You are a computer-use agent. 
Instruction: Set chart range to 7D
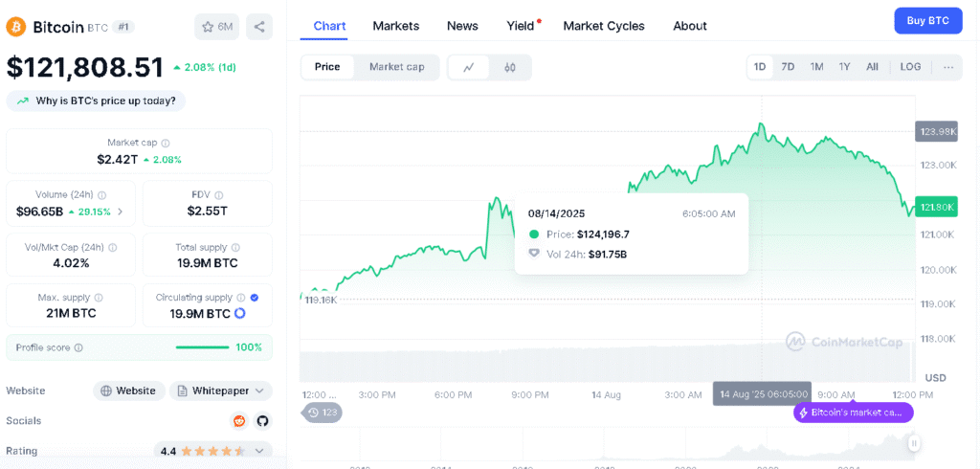point(789,67)
